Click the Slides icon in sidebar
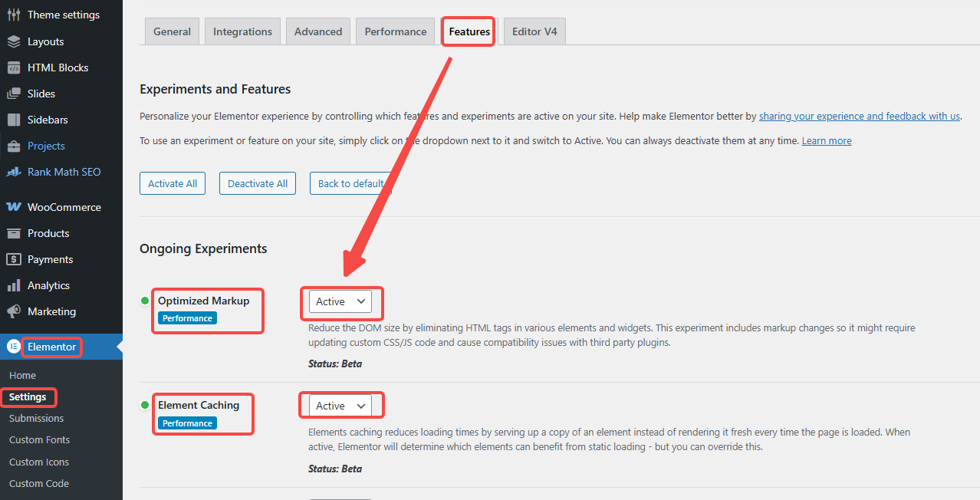This screenshot has width=980, height=500. [x=14, y=94]
